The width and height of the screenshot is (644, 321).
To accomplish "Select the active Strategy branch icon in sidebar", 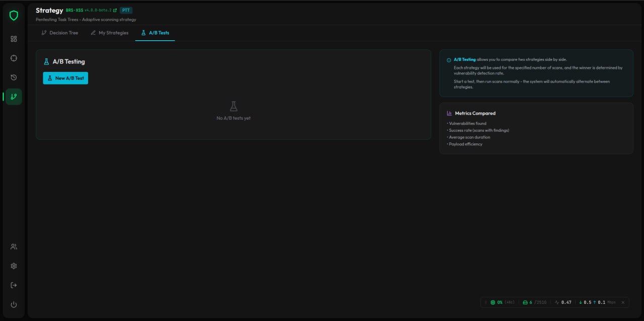I will click(x=14, y=97).
